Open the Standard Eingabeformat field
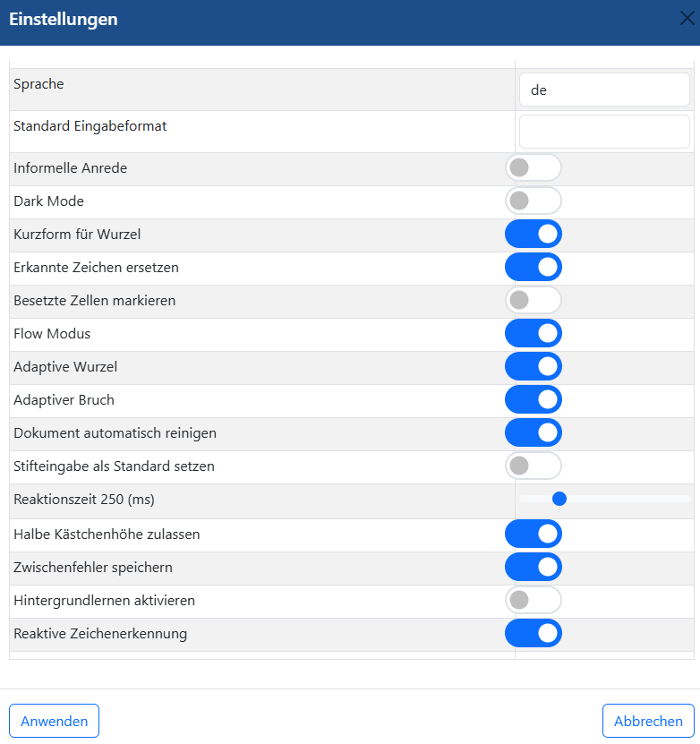The height and width of the screenshot is (744, 700). coord(604,132)
